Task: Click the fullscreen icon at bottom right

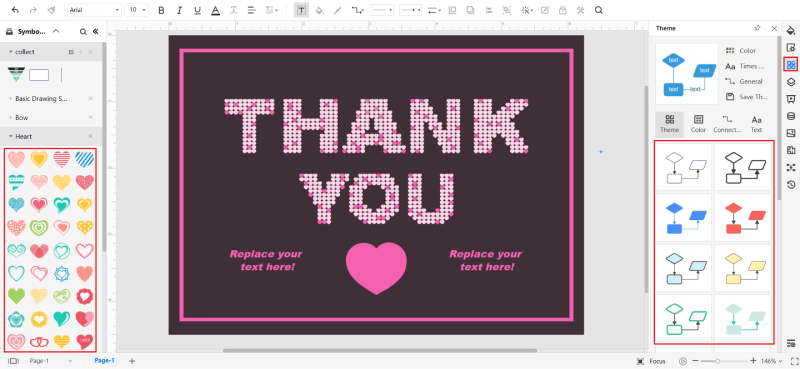Action: [x=794, y=361]
